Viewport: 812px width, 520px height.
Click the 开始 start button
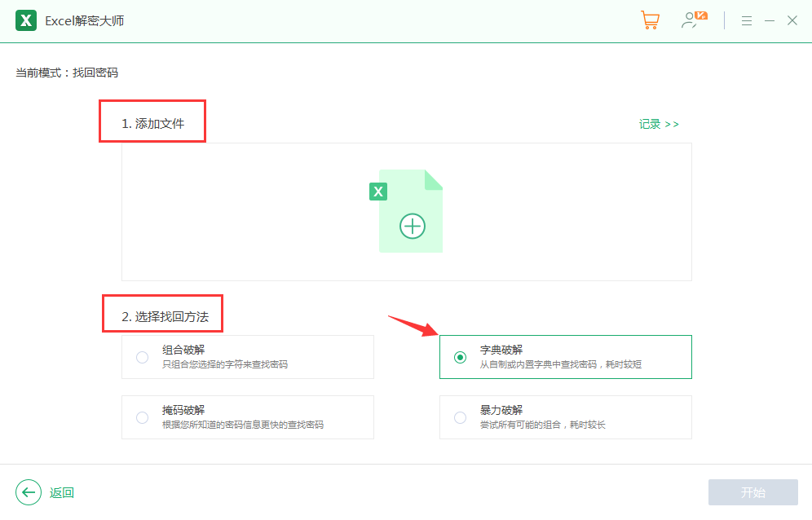click(x=753, y=492)
